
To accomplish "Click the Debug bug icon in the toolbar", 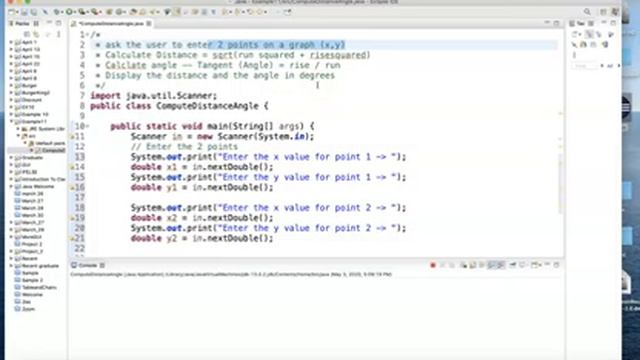I will (x=56, y=12).
